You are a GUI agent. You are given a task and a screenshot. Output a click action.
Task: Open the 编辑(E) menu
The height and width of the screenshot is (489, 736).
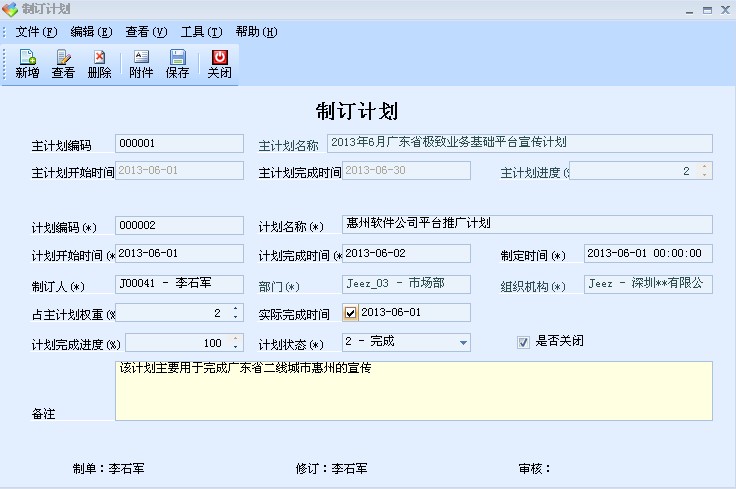[x=91, y=32]
